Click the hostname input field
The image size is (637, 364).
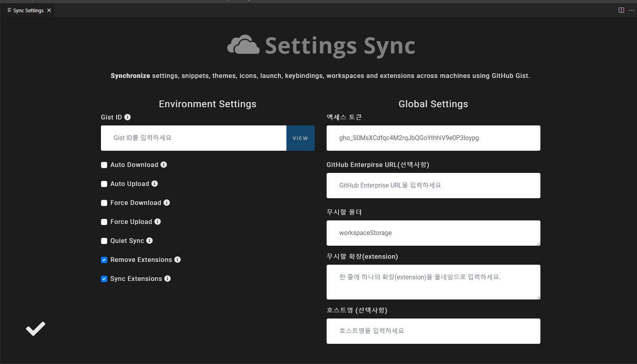(x=434, y=331)
